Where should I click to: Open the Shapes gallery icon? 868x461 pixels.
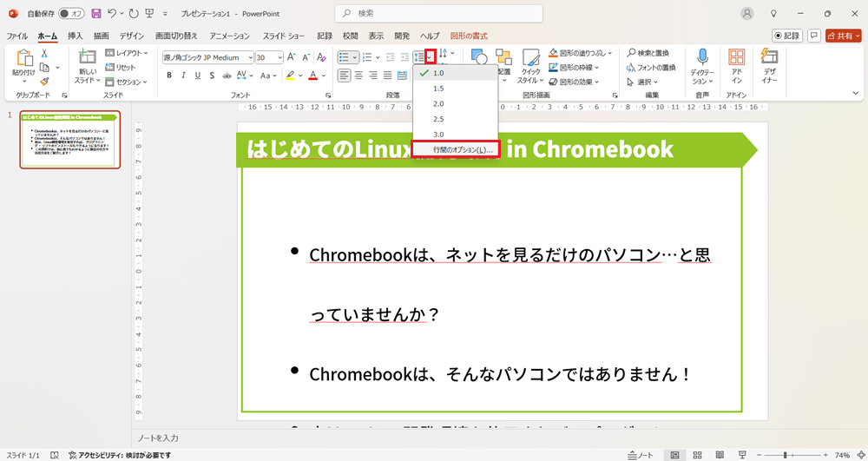click(479, 57)
